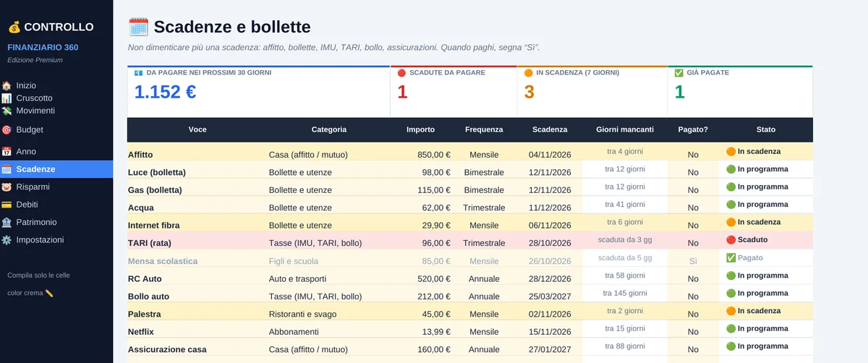This screenshot has width=868, height=363.
Task: Click the orange status dot in Palestra row
Action: [731, 311]
